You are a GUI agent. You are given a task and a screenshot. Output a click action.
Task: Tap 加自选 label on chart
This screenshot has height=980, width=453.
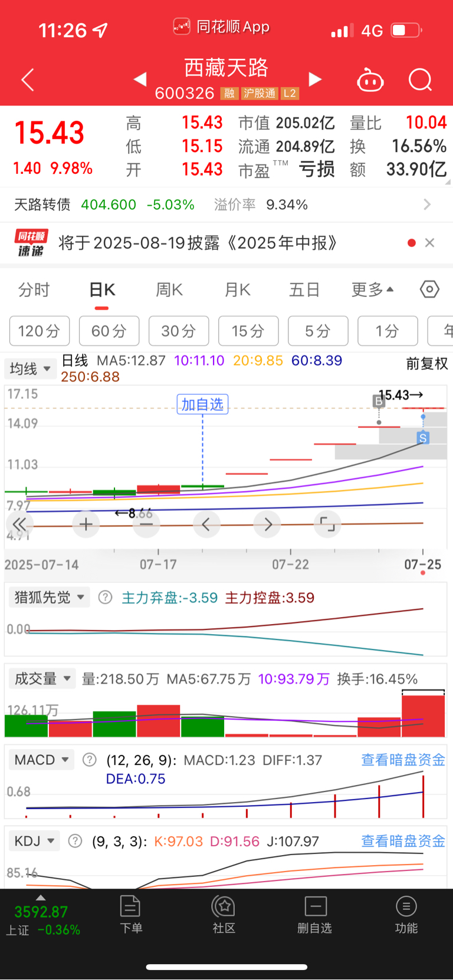point(202,404)
